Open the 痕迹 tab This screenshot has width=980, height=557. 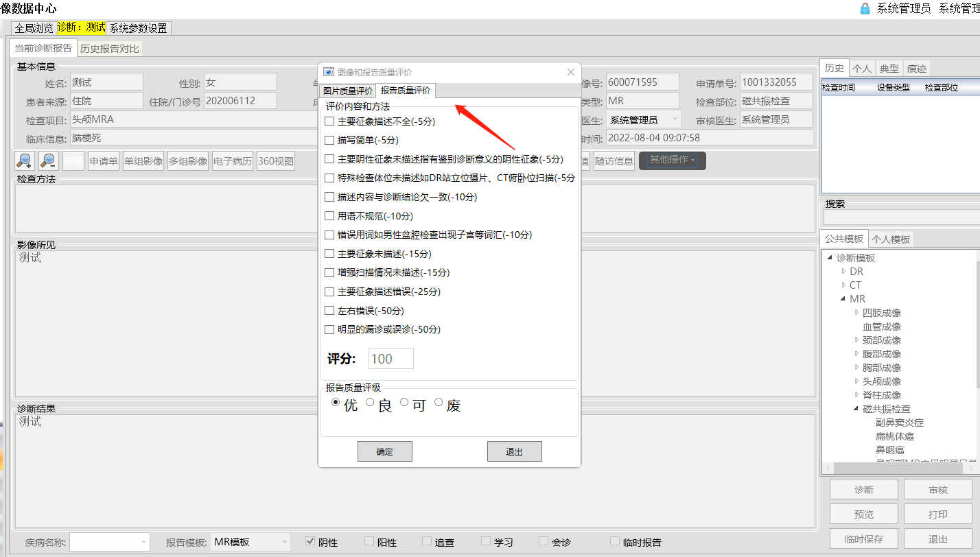(x=917, y=69)
